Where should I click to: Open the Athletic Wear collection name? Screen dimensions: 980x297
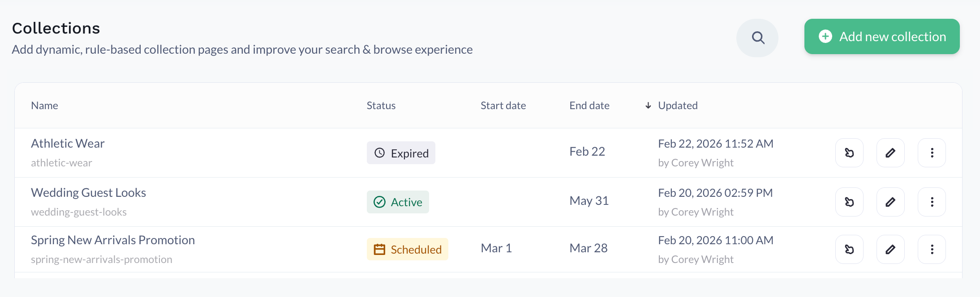coord(68,144)
